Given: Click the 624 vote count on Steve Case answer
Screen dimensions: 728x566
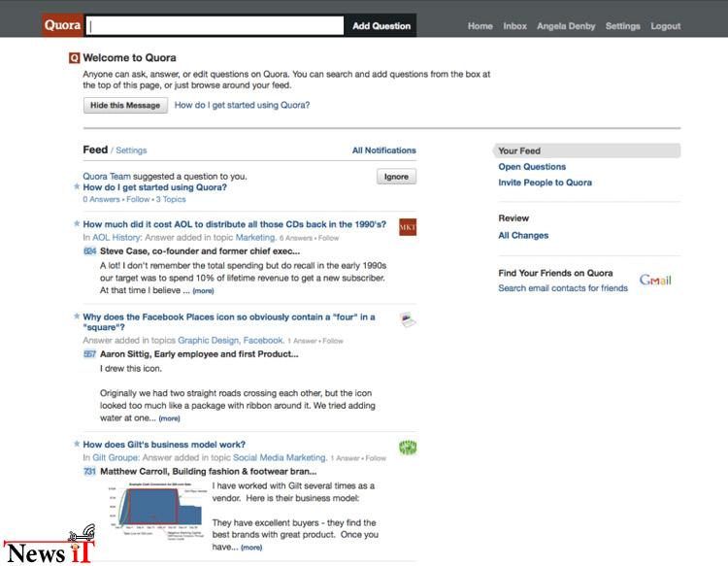Looking at the screenshot, I should tap(89, 251).
